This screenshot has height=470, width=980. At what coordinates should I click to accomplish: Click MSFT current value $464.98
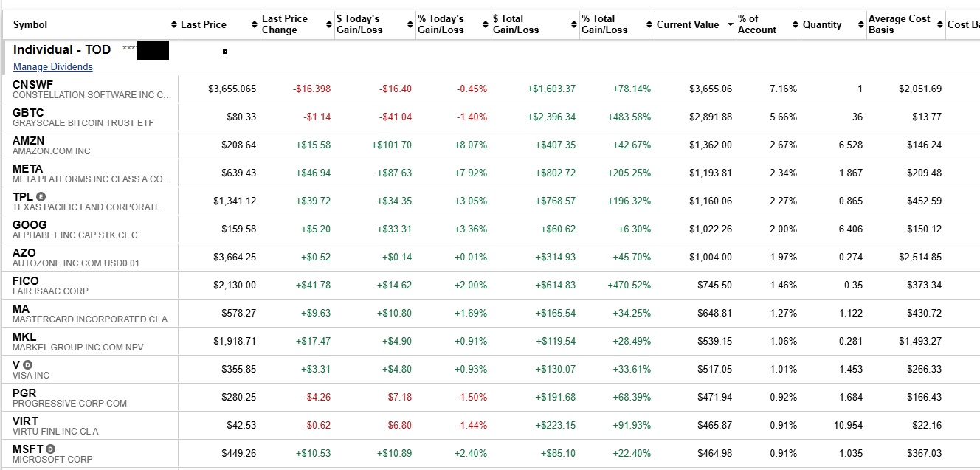point(715,453)
